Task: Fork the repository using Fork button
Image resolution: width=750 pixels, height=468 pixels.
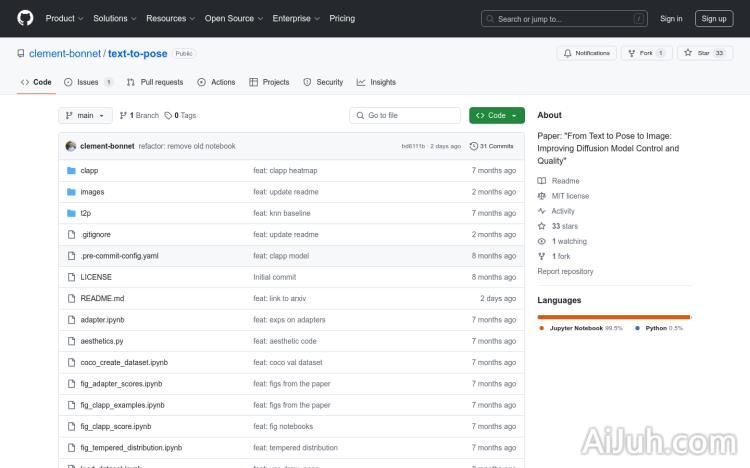Action: (646, 53)
